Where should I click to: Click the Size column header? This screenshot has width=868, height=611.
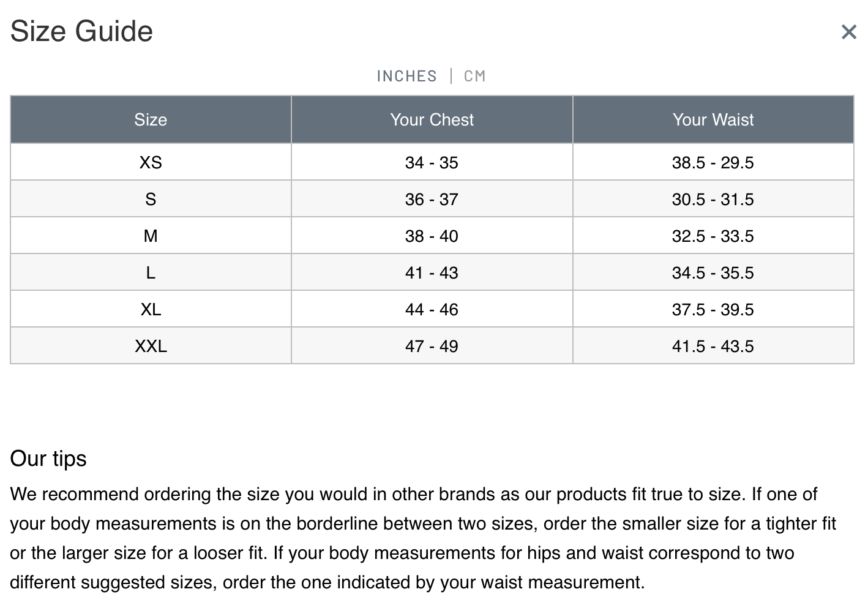tap(151, 119)
